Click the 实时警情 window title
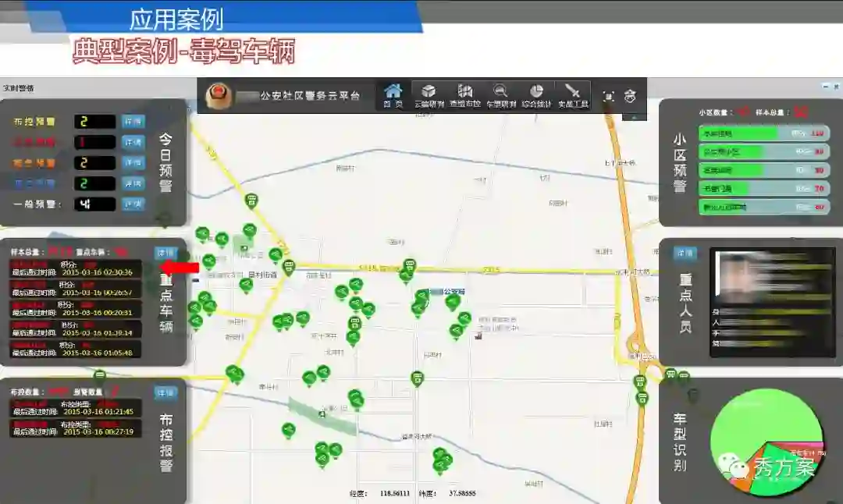Viewport: 843px width, 504px height. tap(19, 88)
